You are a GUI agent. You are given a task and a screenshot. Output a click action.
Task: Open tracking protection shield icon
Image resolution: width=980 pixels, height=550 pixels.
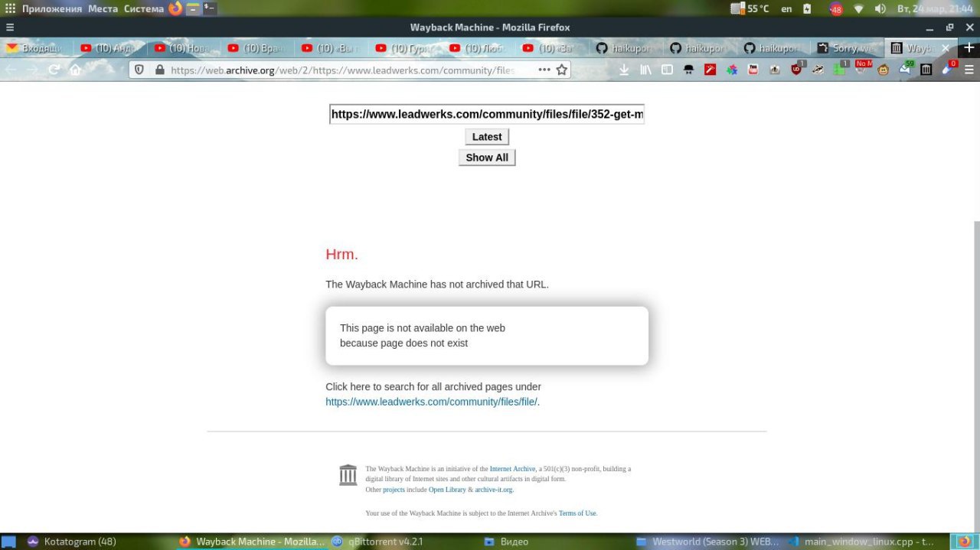tap(139, 70)
